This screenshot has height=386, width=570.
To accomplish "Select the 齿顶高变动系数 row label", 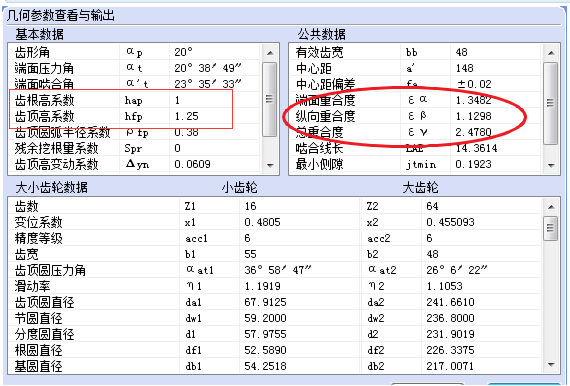I will pyautogui.click(x=56, y=164).
